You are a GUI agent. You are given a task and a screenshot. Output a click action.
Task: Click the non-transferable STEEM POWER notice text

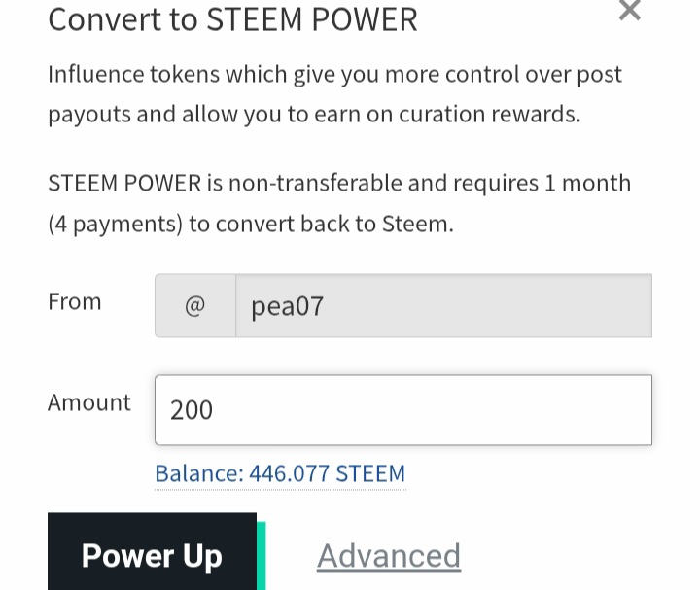click(339, 203)
